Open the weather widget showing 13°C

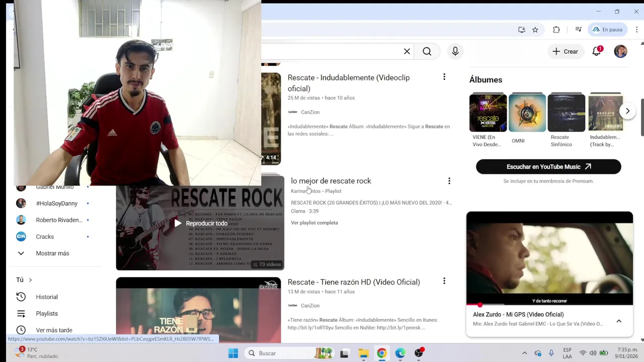(x=36, y=353)
